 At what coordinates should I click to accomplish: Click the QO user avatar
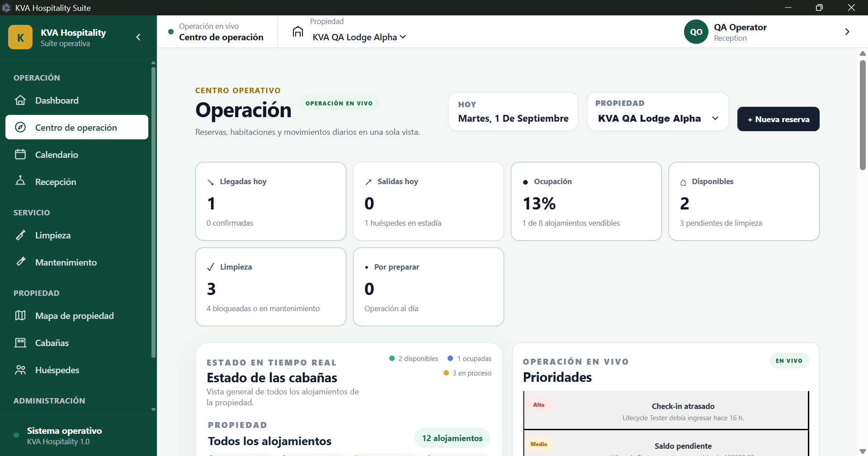pyautogui.click(x=696, y=32)
